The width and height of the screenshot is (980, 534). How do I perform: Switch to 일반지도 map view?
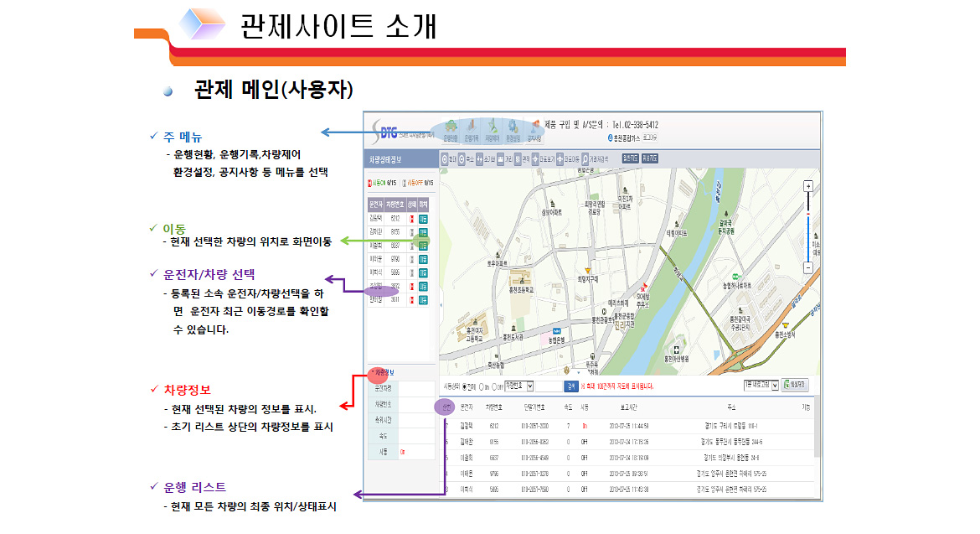coord(630,158)
